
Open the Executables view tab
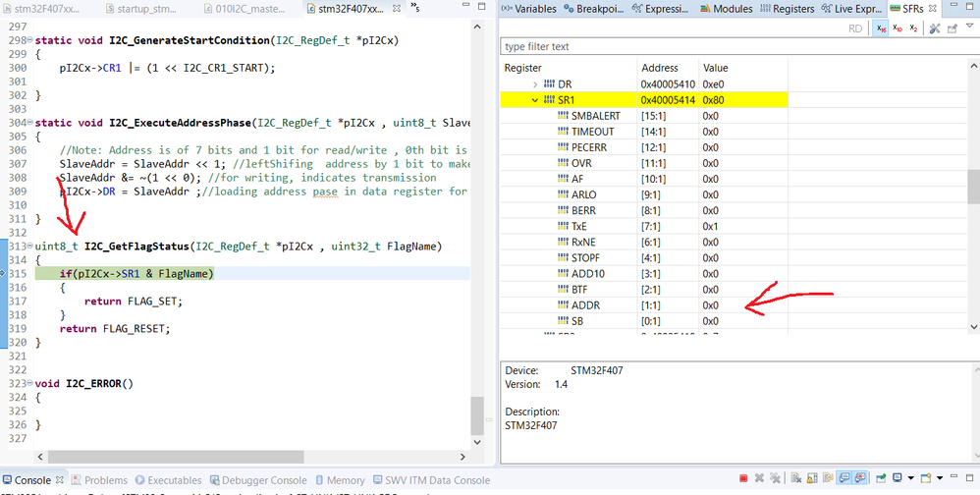click(168, 480)
